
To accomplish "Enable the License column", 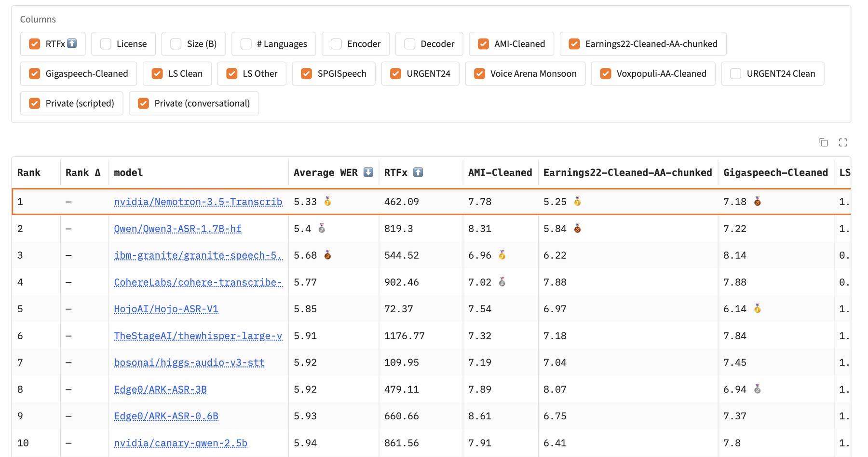I will pyautogui.click(x=106, y=44).
